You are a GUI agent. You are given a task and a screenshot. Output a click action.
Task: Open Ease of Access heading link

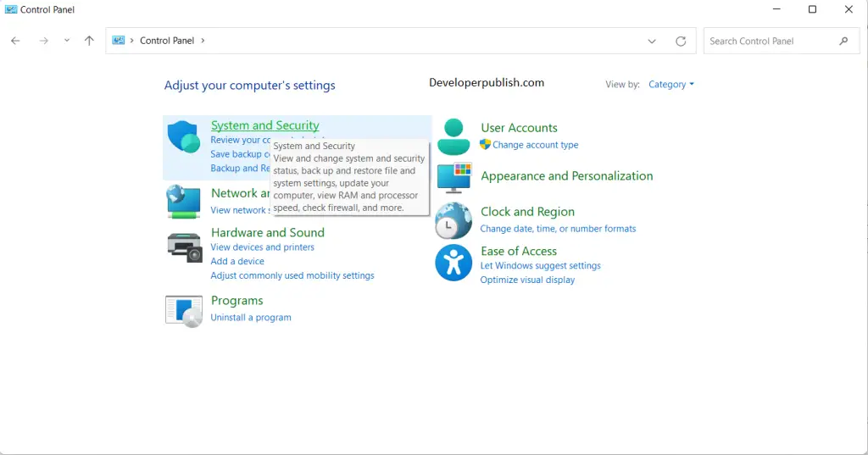[519, 252]
